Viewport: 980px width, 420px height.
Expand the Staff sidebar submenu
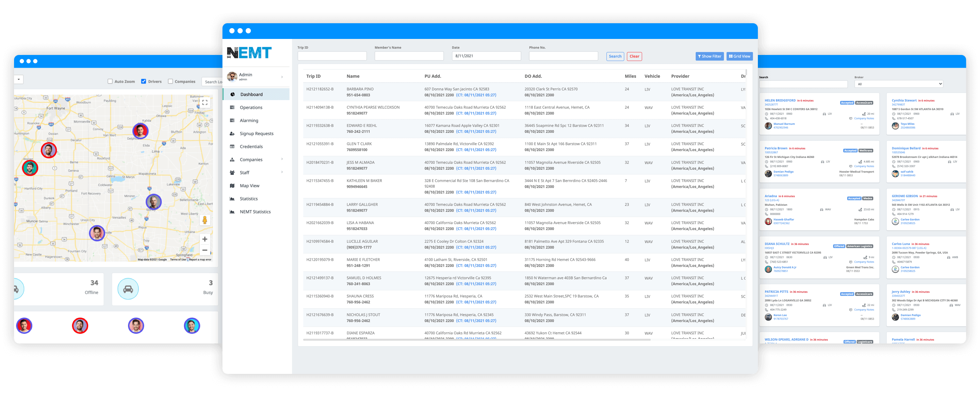(x=282, y=172)
